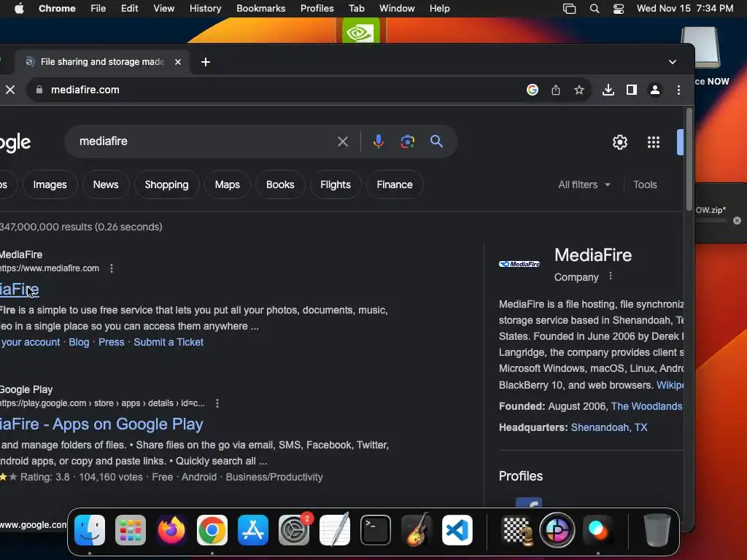Open Chess from the Dock
Screen dimensions: 747x560
click(517, 530)
